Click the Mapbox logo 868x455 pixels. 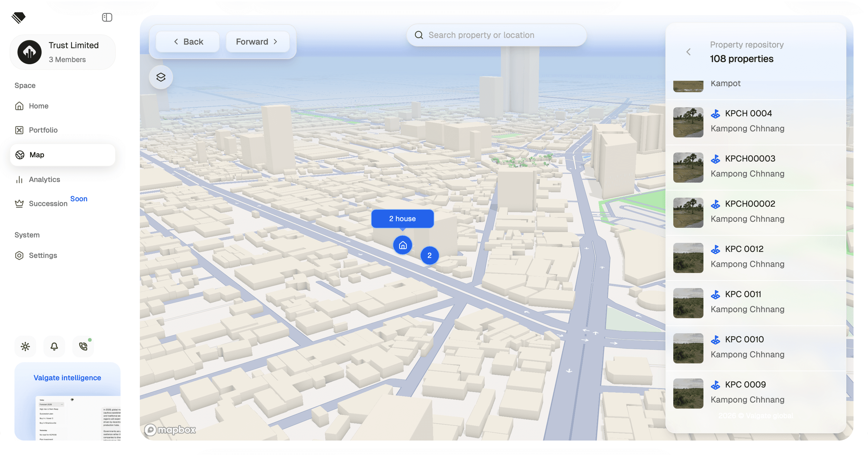[x=170, y=429]
